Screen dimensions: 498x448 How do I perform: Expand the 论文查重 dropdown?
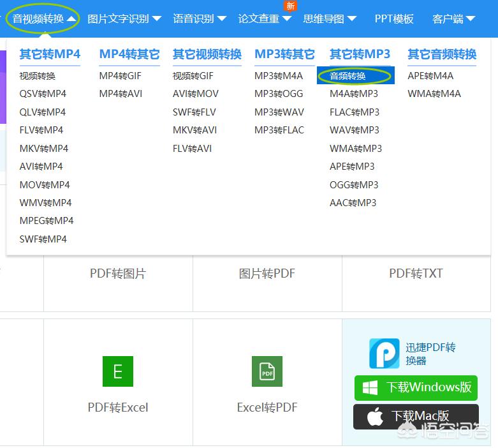265,19
